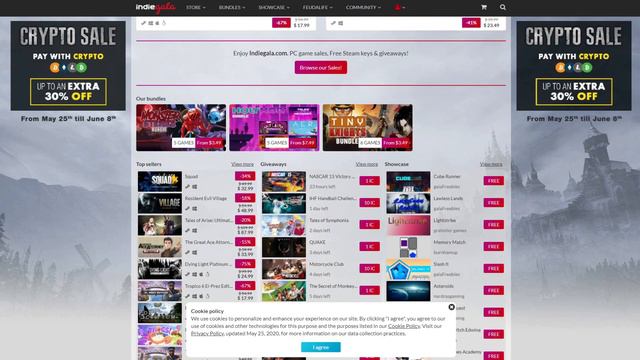Click the Apple icon under Dying Light Platinum
This screenshot has width=640, height=360.
click(201, 274)
